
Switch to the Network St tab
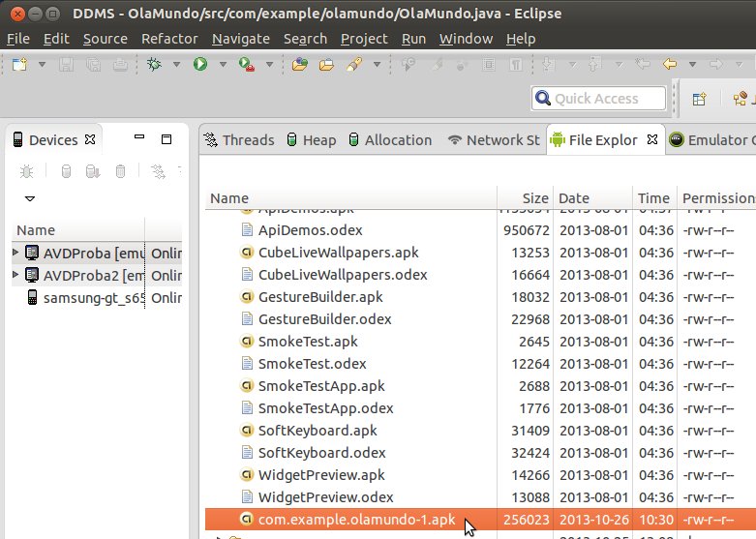pyautogui.click(x=494, y=139)
